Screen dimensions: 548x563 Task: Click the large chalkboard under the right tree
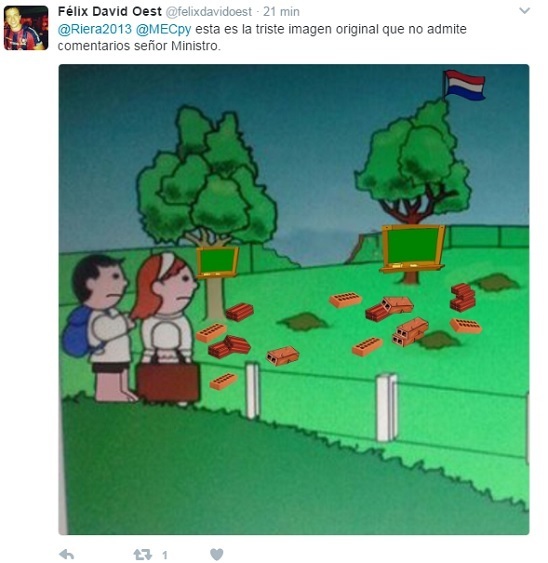click(413, 247)
